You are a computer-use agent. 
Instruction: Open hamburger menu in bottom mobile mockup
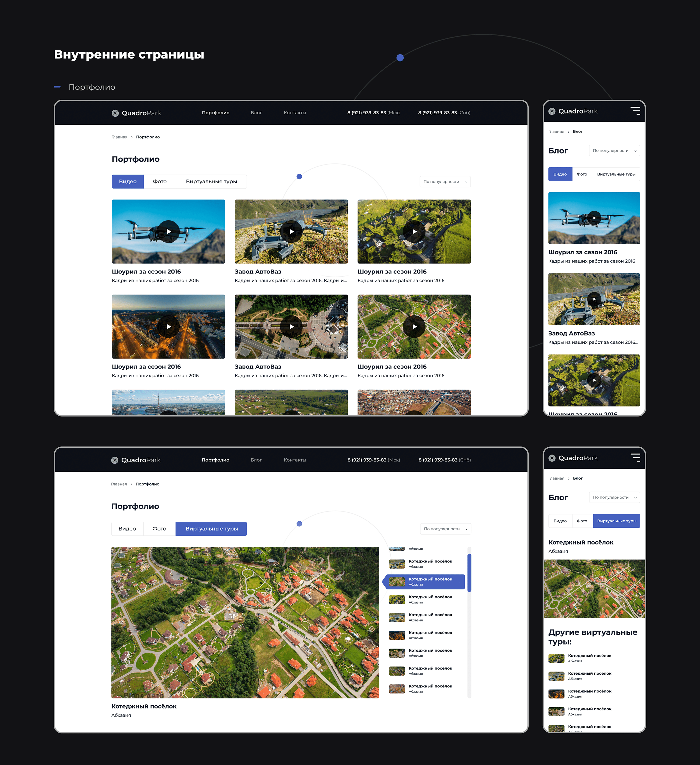coord(635,458)
